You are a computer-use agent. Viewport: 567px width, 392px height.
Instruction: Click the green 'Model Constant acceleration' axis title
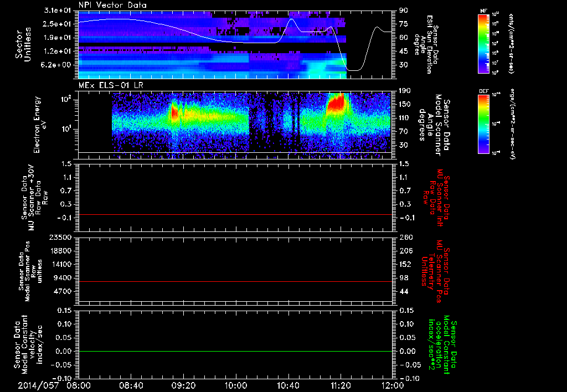(442, 344)
